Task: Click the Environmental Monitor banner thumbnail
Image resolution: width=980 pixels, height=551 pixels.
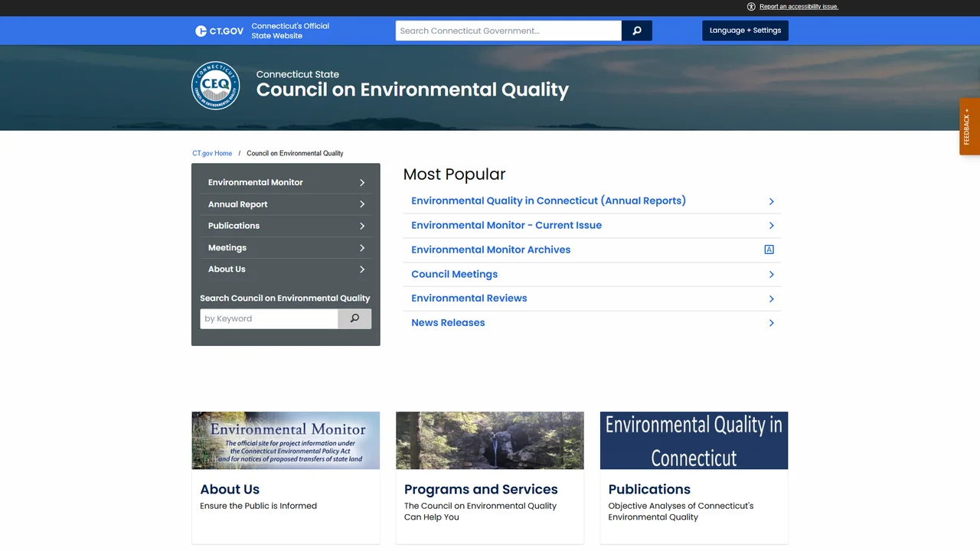Action: tap(286, 441)
